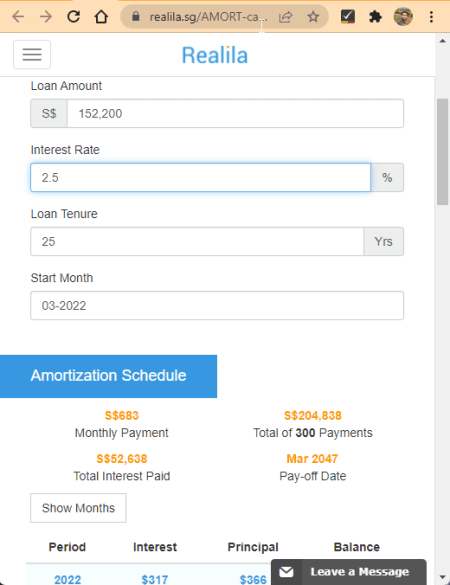Click the page vertical scrollbar thumb
Image resolution: width=450 pixels, height=585 pixels.
pyautogui.click(x=443, y=152)
